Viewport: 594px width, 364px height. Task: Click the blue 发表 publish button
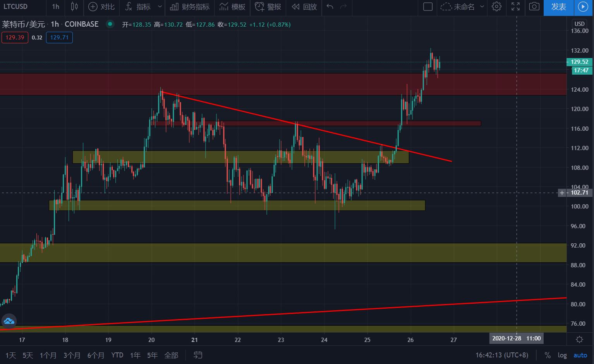click(559, 7)
